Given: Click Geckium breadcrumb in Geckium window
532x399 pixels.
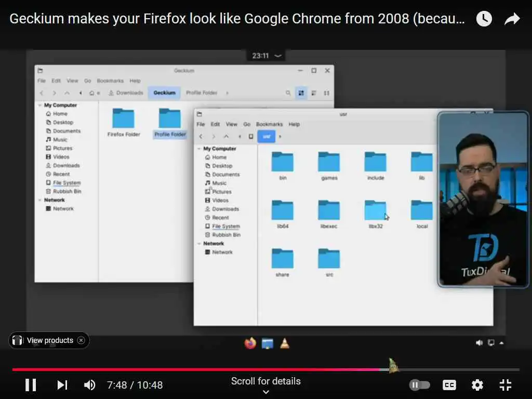Looking at the screenshot, I should click(x=165, y=92).
